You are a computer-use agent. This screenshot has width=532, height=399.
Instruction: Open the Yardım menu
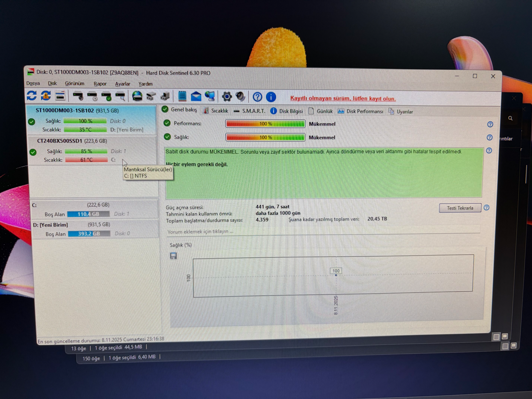point(145,84)
